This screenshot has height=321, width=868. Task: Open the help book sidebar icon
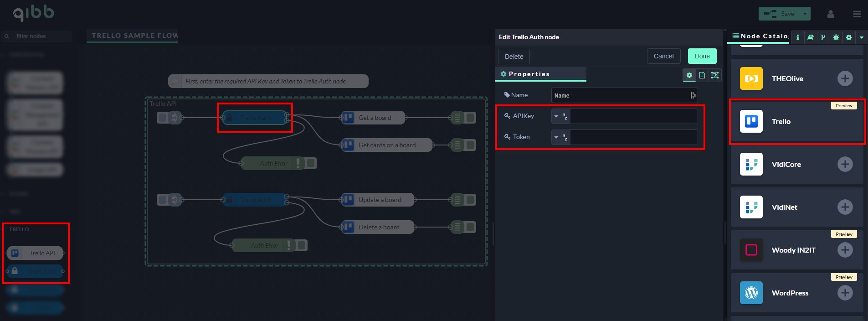tap(810, 37)
